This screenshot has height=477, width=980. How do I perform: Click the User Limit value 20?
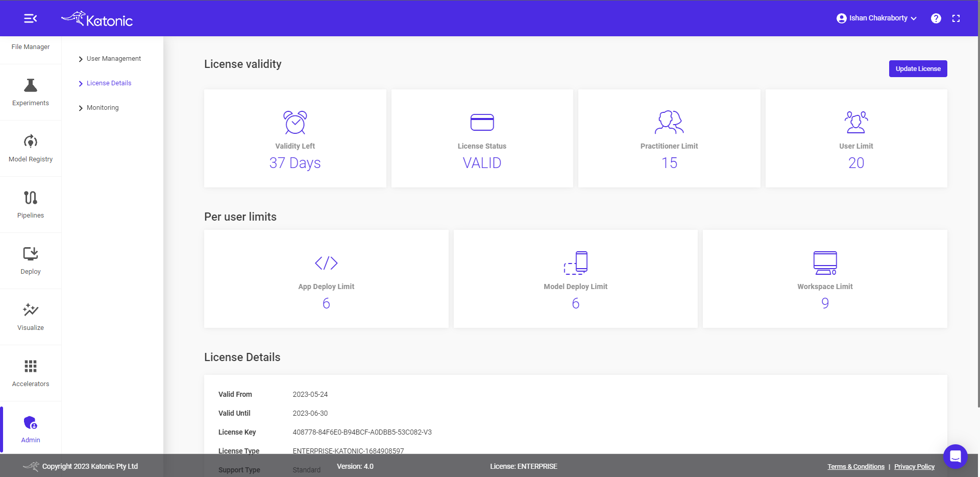point(856,163)
